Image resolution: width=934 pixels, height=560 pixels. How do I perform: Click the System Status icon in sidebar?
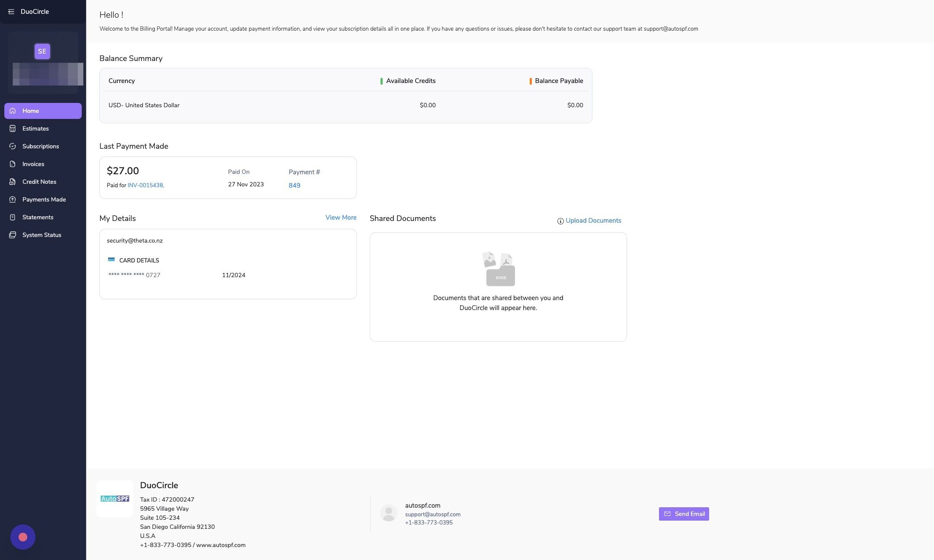[13, 235]
